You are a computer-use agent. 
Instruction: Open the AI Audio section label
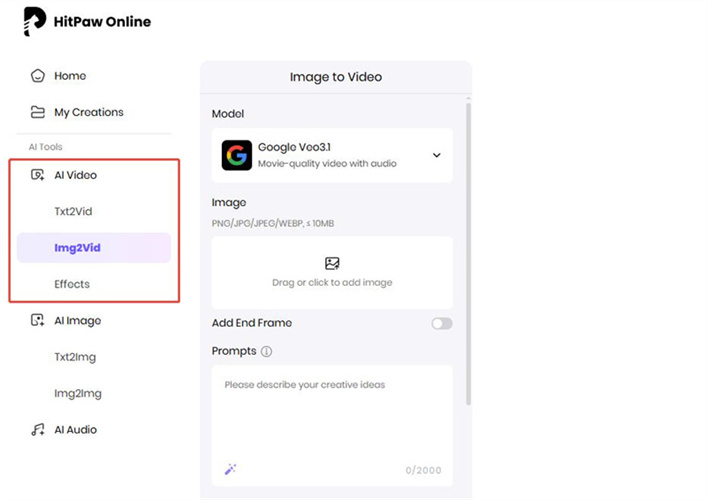(75, 430)
